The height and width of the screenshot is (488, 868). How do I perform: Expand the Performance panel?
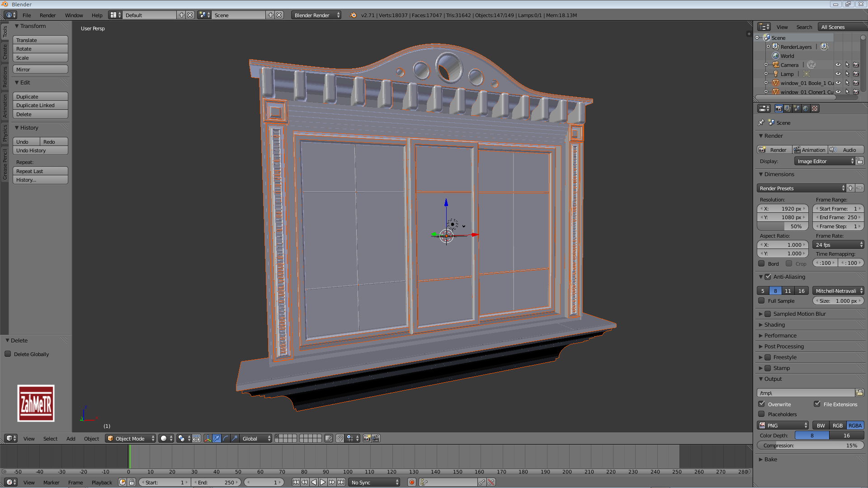(x=780, y=335)
